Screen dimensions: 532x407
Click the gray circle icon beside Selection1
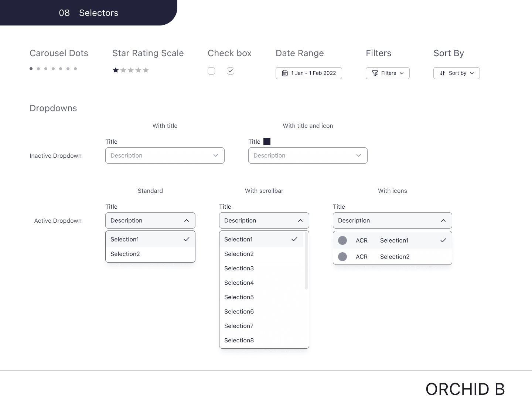click(342, 240)
